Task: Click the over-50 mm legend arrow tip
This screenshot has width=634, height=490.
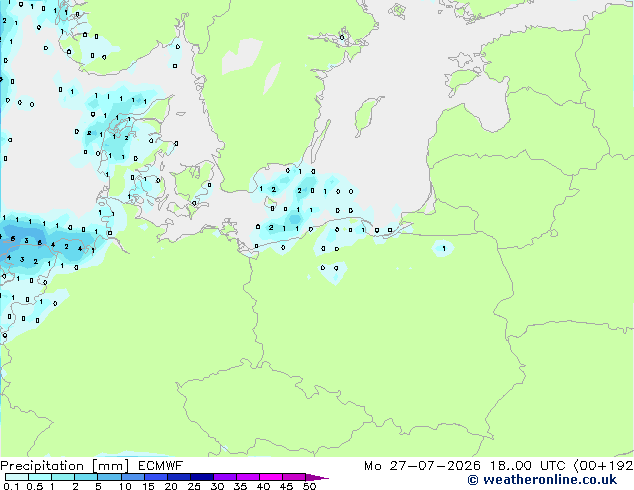Action: click(x=317, y=477)
